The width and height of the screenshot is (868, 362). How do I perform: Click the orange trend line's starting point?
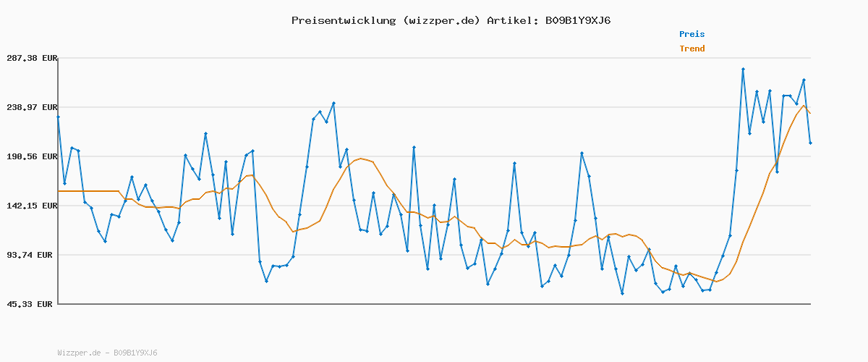click(58, 191)
